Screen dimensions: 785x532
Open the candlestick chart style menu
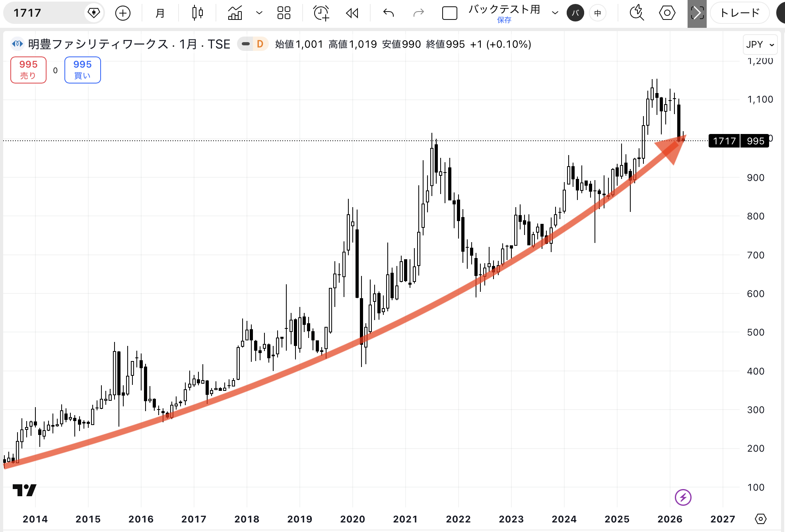pos(197,13)
